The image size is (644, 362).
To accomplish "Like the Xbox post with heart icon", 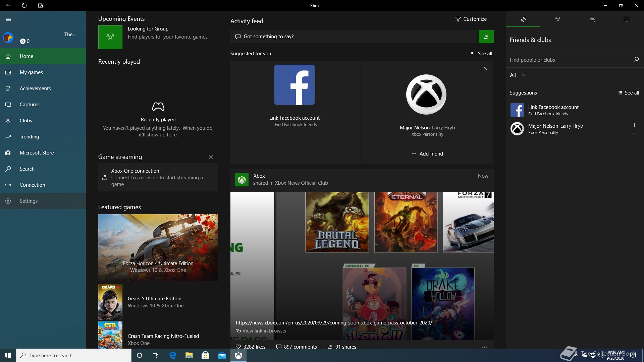I will pos(238,347).
